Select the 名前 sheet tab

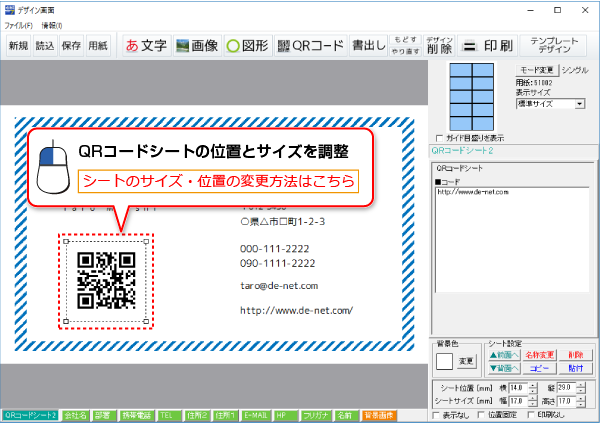click(345, 415)
